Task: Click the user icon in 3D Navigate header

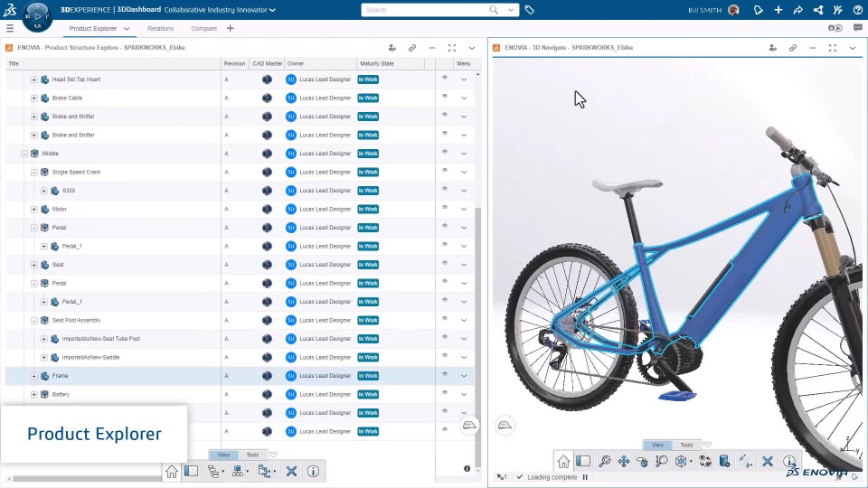Action: coord(773,48)
